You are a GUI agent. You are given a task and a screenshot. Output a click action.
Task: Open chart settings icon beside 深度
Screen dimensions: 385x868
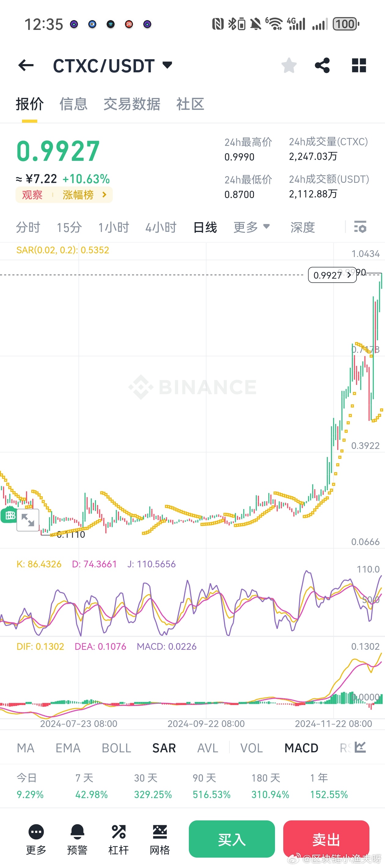click(x=360, y=227)
